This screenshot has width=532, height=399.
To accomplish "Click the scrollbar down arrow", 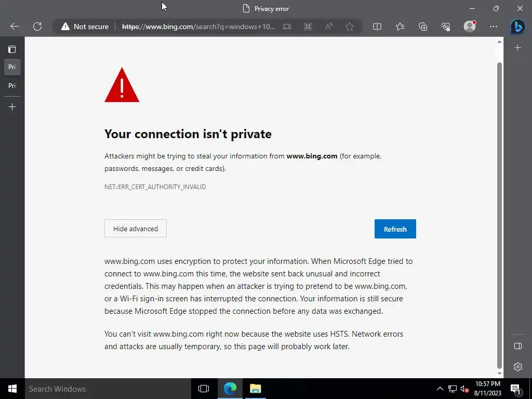I will [x=499, y=373].
